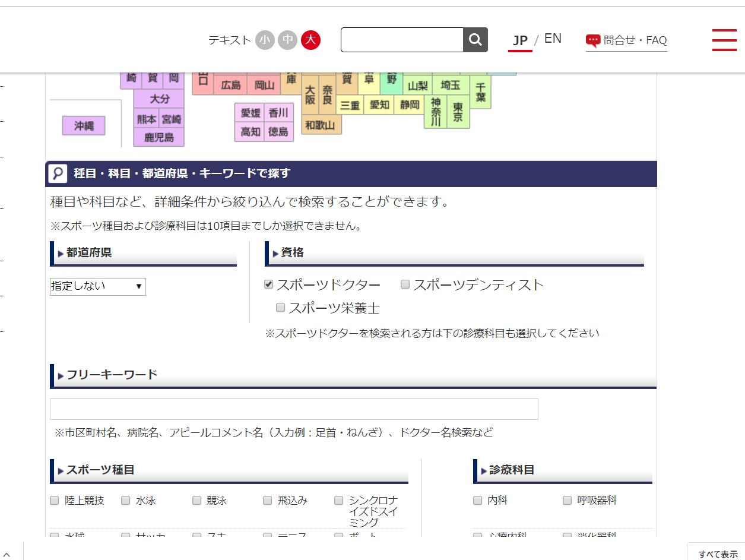Tick the 水泳 sport checkbox

[125, 501]
